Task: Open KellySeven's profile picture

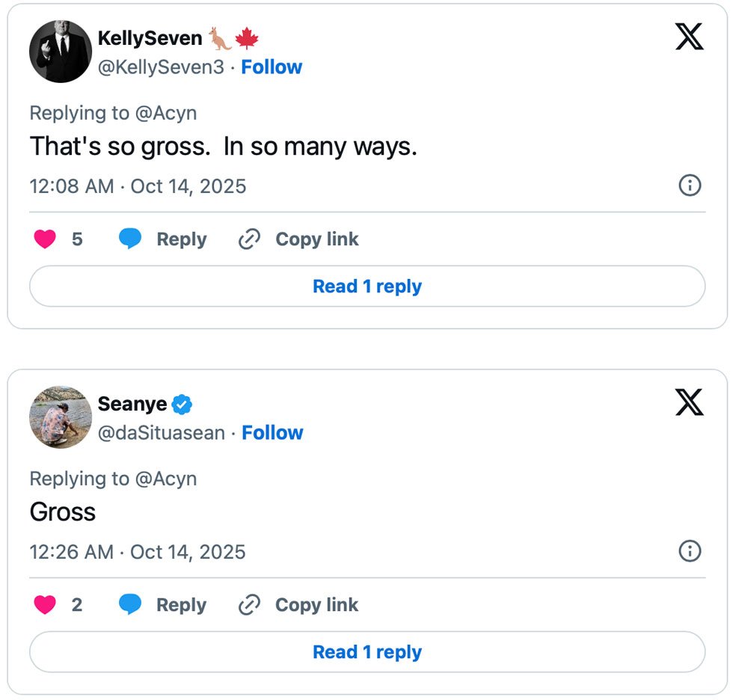Action: (61, 52)
